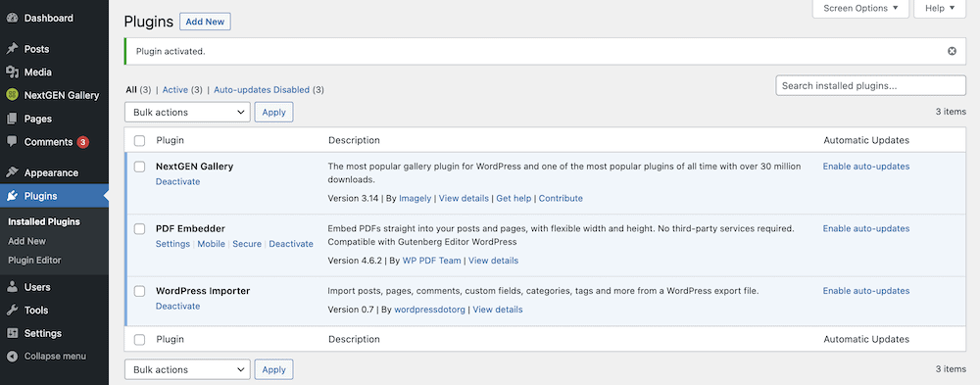
Task: Click the green NextGEN Gallery icon
Action: tap(12, 95)
